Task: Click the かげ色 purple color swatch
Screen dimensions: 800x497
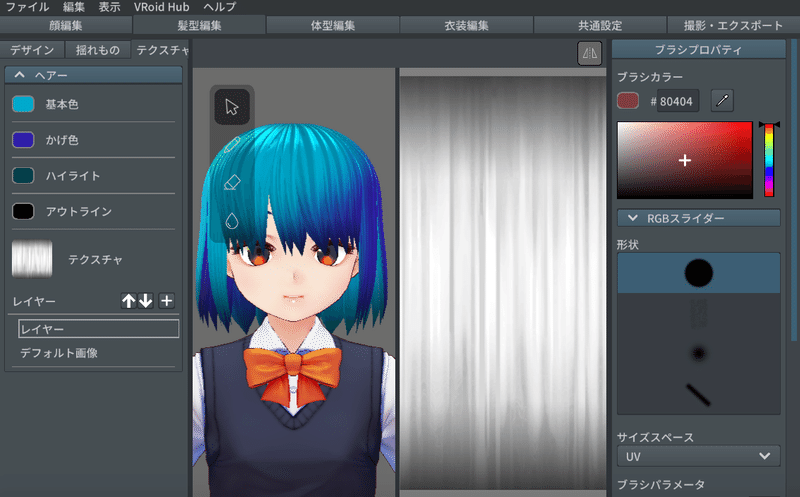Action: pyautogui.click(x=23, y=140)
